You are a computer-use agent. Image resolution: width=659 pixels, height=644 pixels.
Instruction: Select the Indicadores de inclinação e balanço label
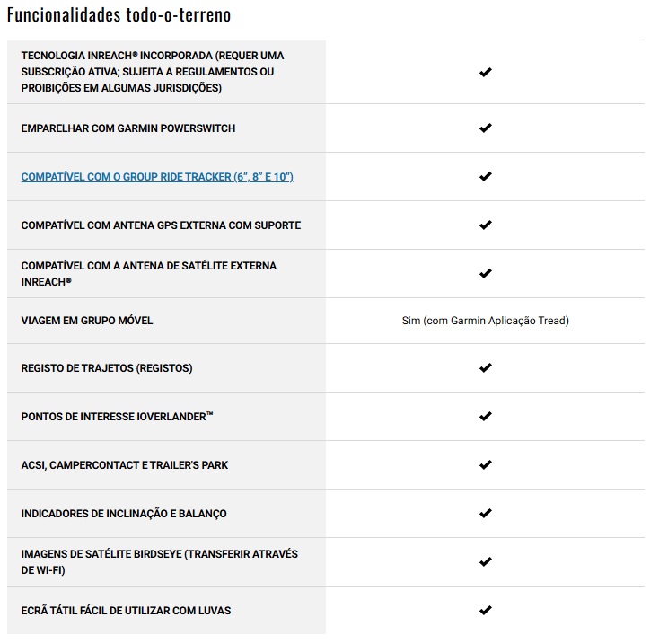pyautogui.click(x=124, y=514)
